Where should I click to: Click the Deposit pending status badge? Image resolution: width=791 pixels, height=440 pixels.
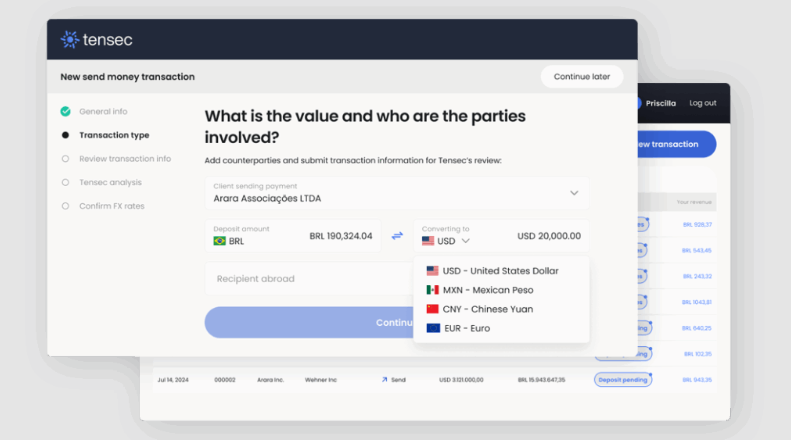pos(623,379)
